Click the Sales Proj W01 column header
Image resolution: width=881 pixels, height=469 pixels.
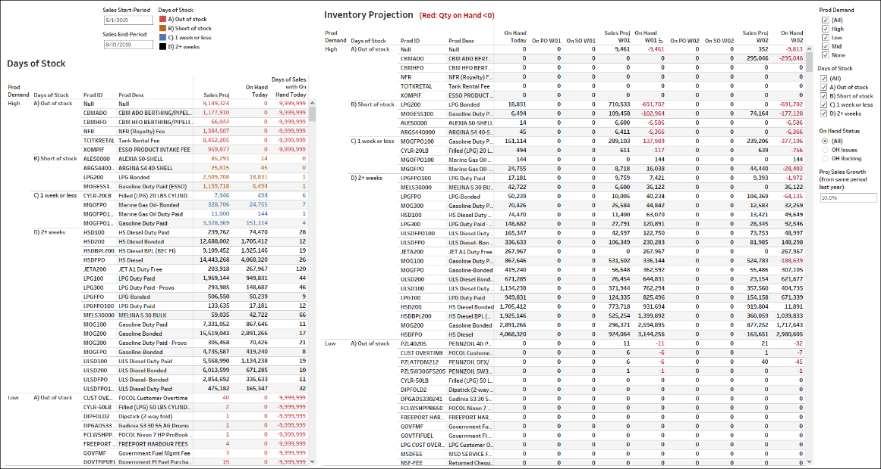point(617,37)
